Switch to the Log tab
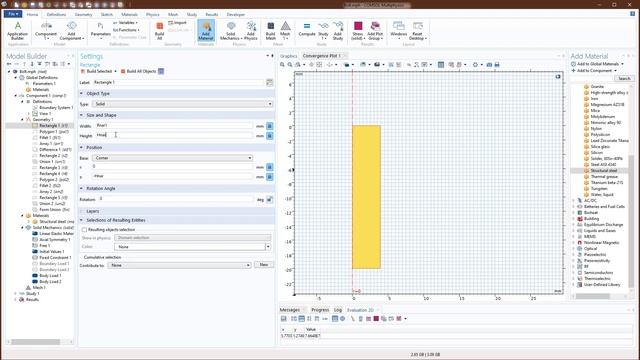The width and height of the screenshot is (640, 360). (x=338, y=310)
